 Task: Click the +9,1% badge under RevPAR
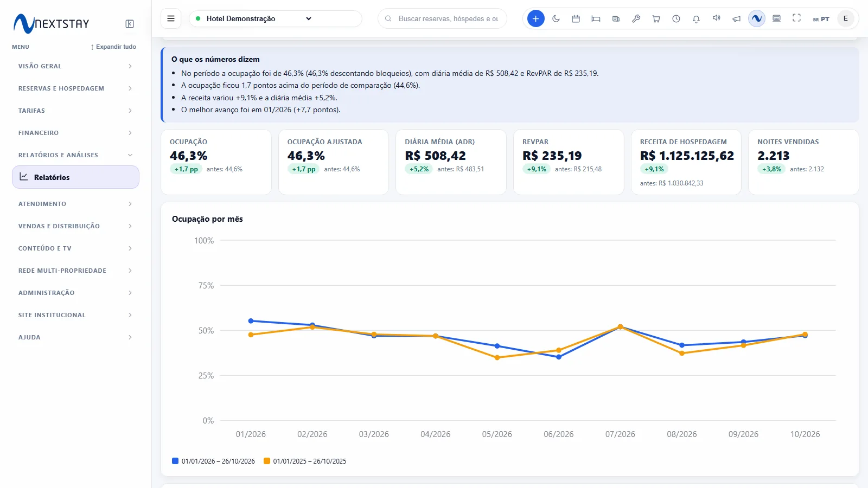537,169
